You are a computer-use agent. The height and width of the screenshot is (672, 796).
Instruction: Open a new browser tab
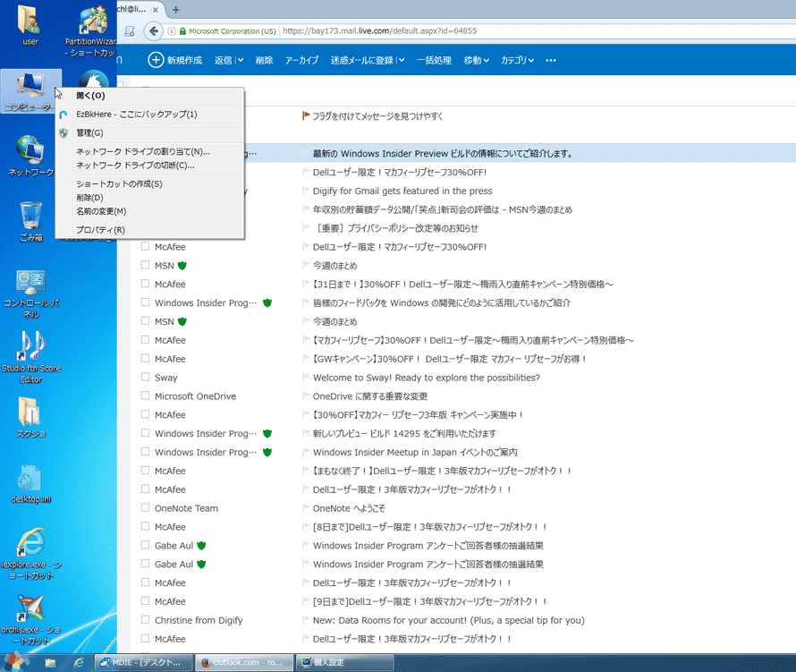pos(175,10)
